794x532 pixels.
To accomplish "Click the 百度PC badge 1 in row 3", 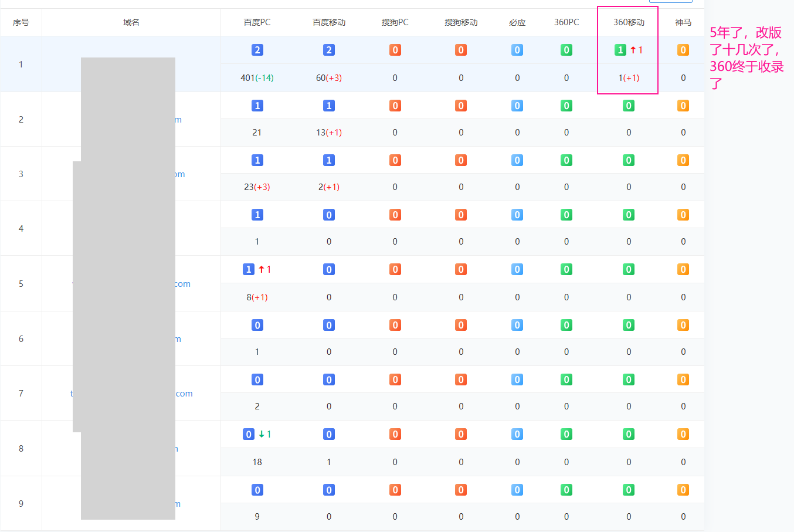I will point(257,160).
